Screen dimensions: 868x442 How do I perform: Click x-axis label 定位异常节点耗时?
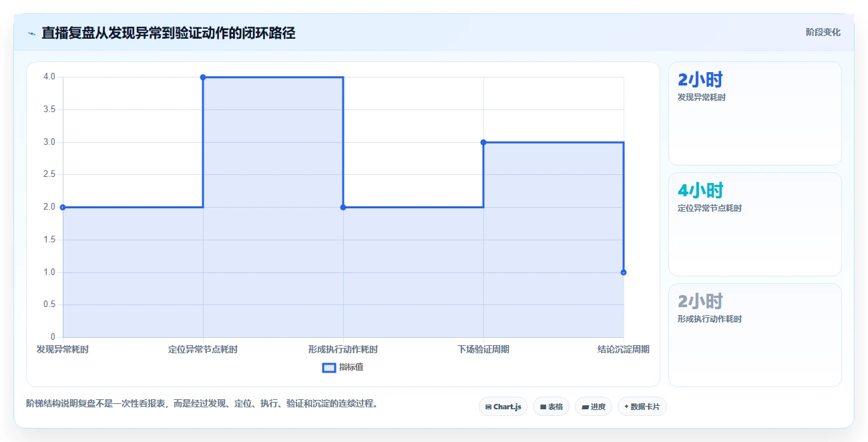tap(203, 349)
